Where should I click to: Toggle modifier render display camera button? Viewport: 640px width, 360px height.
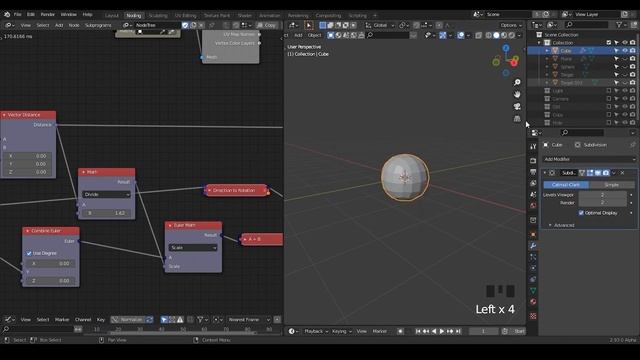click(x=606, y=173)
